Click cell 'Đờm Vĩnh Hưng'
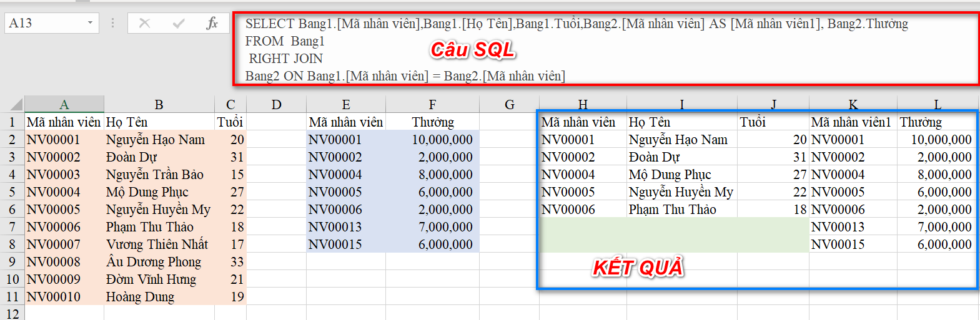 point(159,279)
